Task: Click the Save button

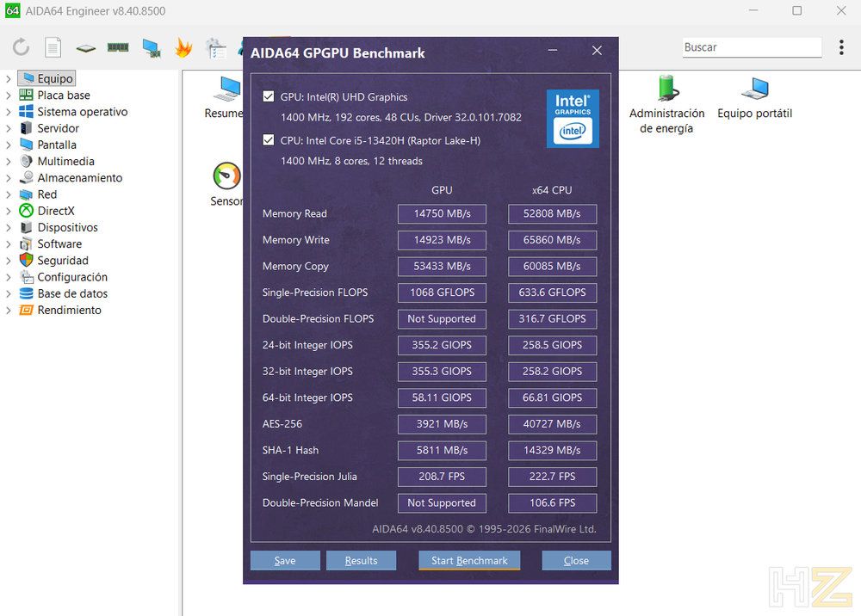Action: coord(285,561)
